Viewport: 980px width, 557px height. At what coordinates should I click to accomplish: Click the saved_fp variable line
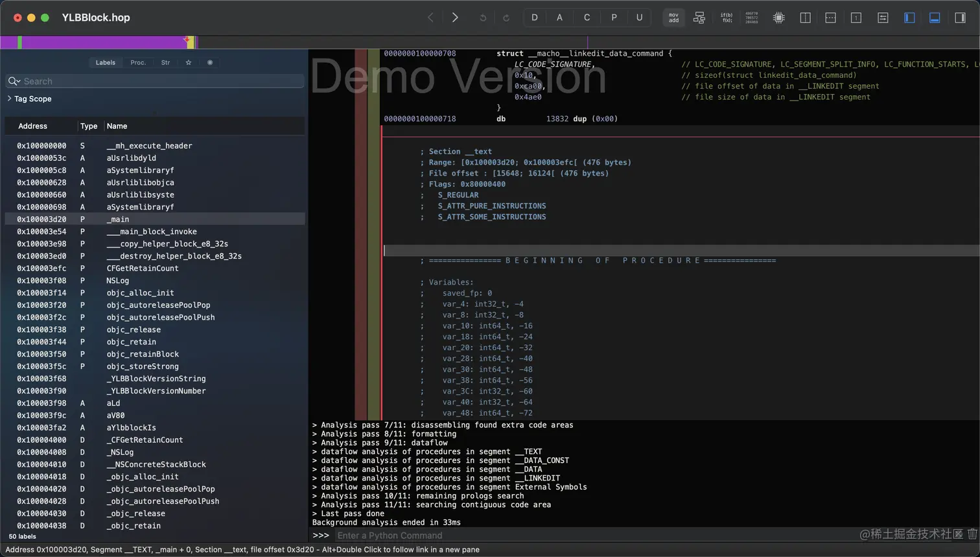467,293
